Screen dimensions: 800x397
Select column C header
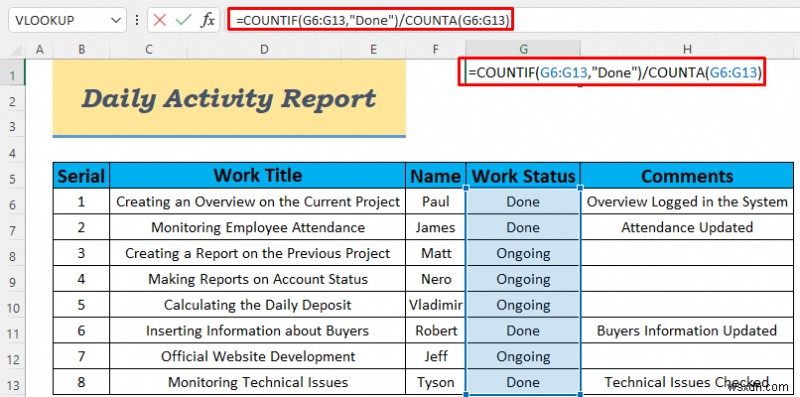point(148,49)
